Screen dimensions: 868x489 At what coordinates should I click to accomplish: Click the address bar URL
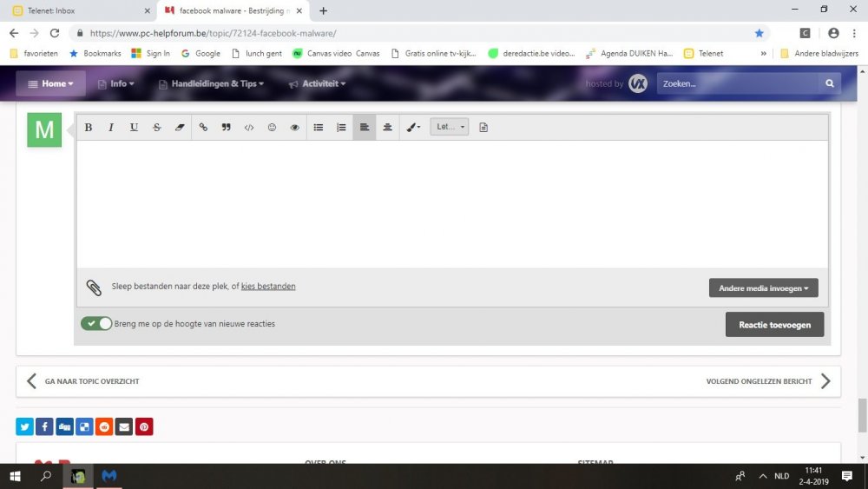(213, 33)
